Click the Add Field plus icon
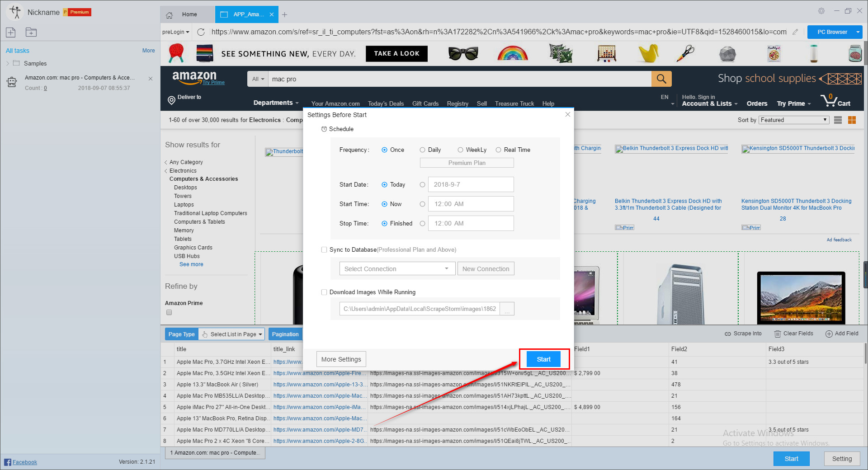Screen dimensions: 868x470 [x=829, y=334]
